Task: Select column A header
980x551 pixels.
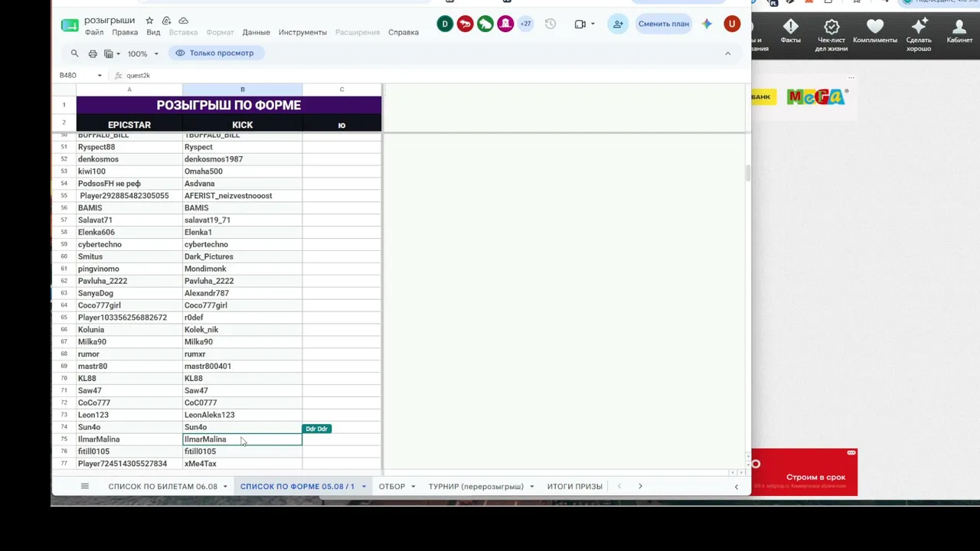Action: tap(129, 90)
